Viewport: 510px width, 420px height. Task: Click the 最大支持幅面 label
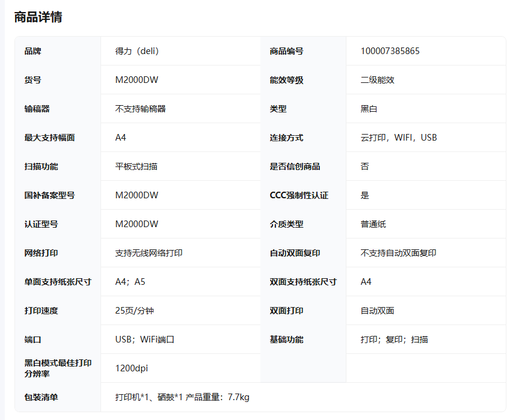coord(49,138)
